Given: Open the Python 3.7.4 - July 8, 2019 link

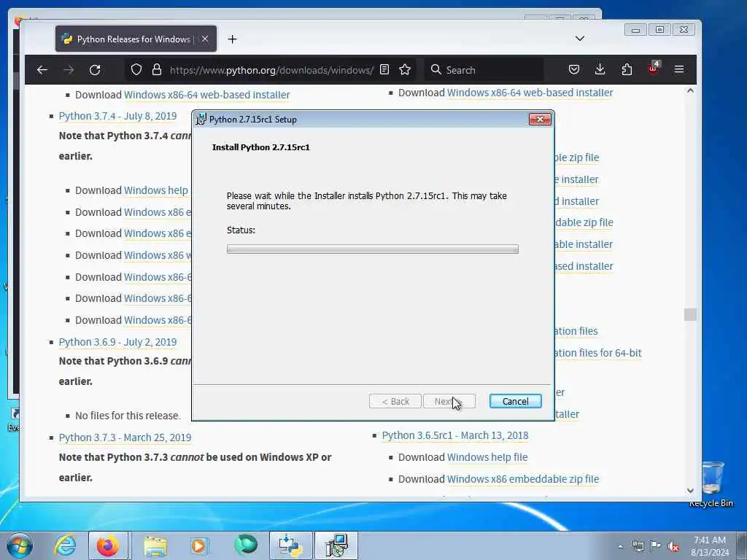Looking at the screenshot, I should [117, 116].
